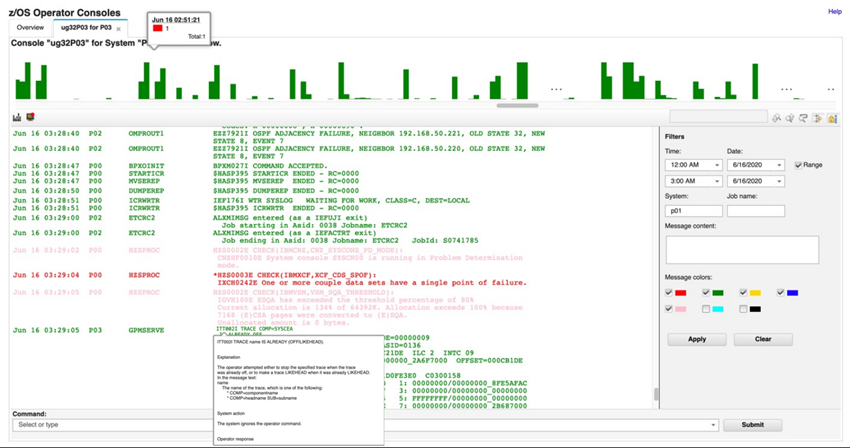Clear the message filters

(x=763, y=340)
